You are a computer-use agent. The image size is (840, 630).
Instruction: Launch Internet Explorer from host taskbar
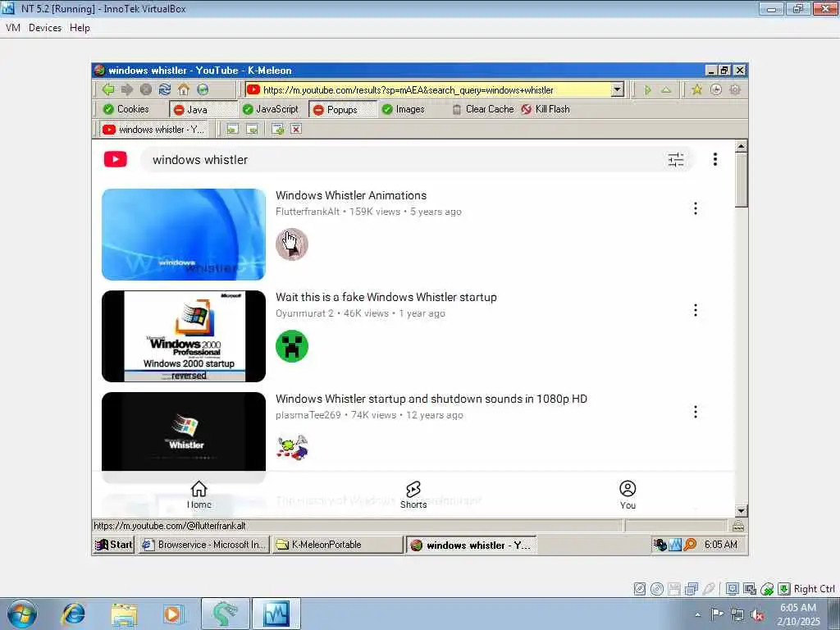(73, 614)
